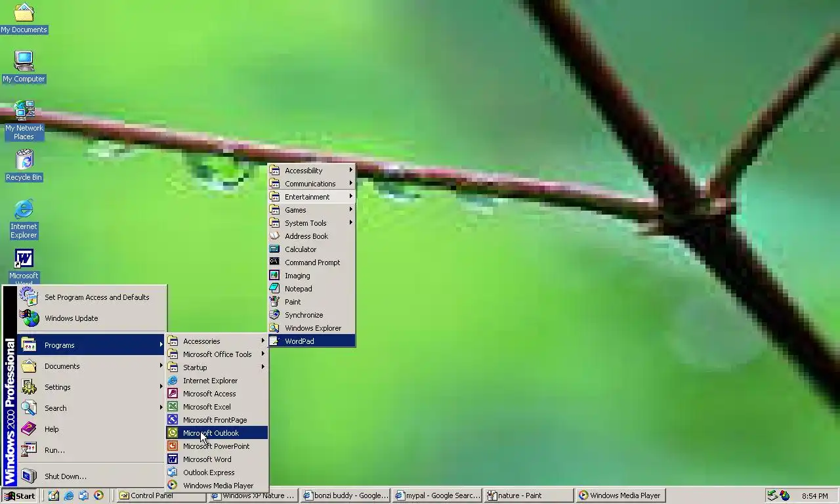Switch to bonzi buddy Google taskbar button
This screenshot has height=504, width=840.
(x=345, y=495)
